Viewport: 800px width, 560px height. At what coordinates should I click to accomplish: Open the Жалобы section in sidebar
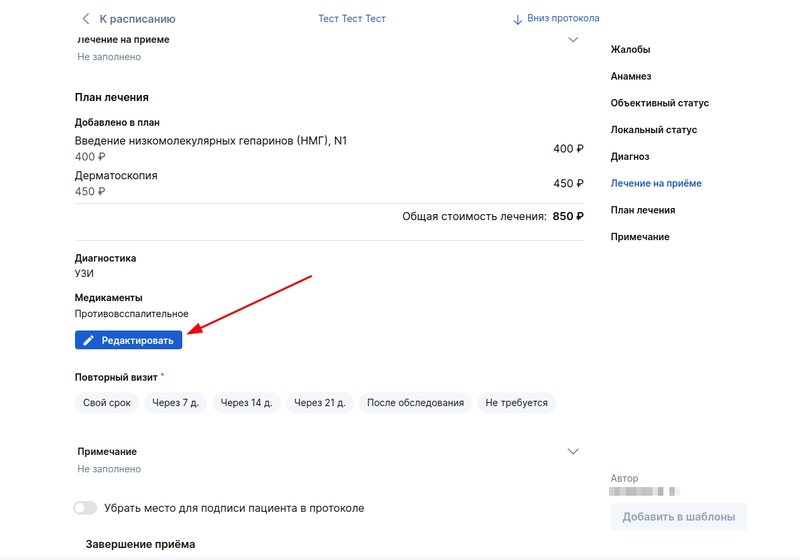[630, 49]
